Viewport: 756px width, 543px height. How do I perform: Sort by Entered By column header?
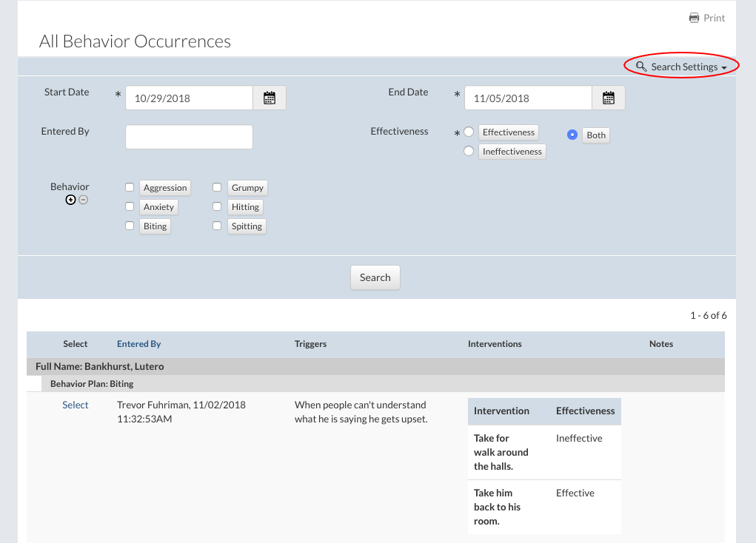point(138,344)
